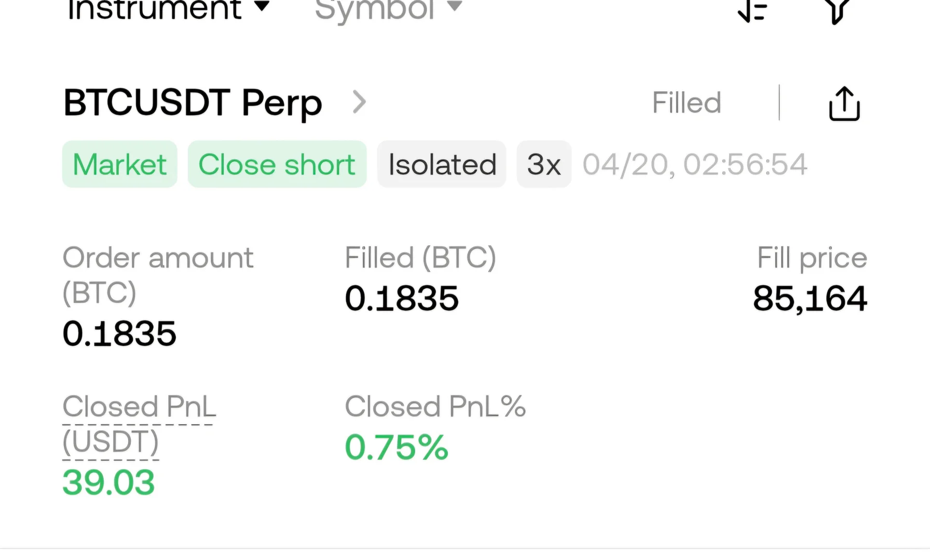Click the 39.03 closed PnL value

tap(108, 482)
